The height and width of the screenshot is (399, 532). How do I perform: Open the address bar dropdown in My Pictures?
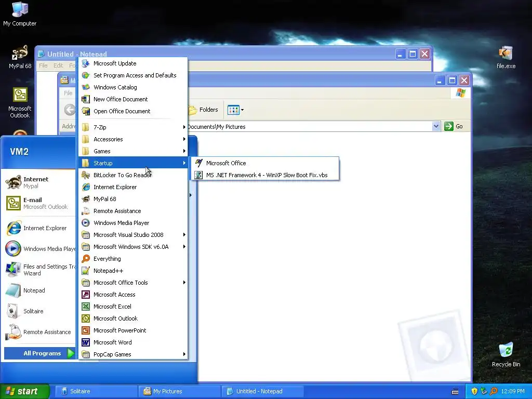click(x=436, y=127)
